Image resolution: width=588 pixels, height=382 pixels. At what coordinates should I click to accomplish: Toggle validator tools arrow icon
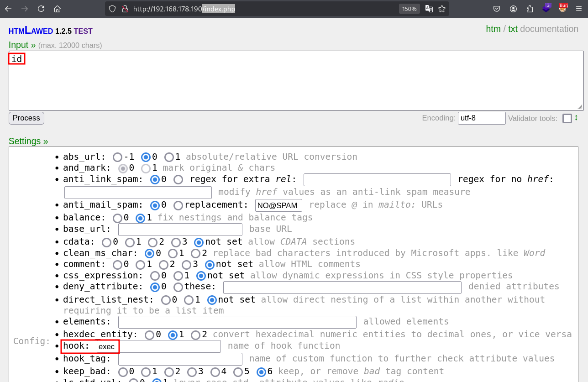[x=576, y=118]
